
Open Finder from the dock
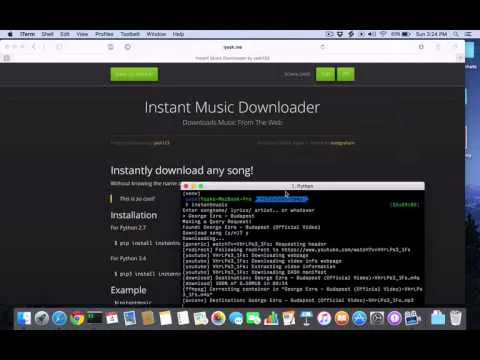pyautogui.click(x=24, y=318)
